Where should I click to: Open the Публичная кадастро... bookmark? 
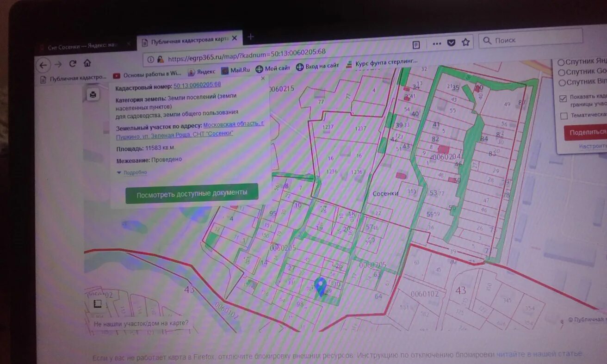pyautogui.click(x=74, y=79)
